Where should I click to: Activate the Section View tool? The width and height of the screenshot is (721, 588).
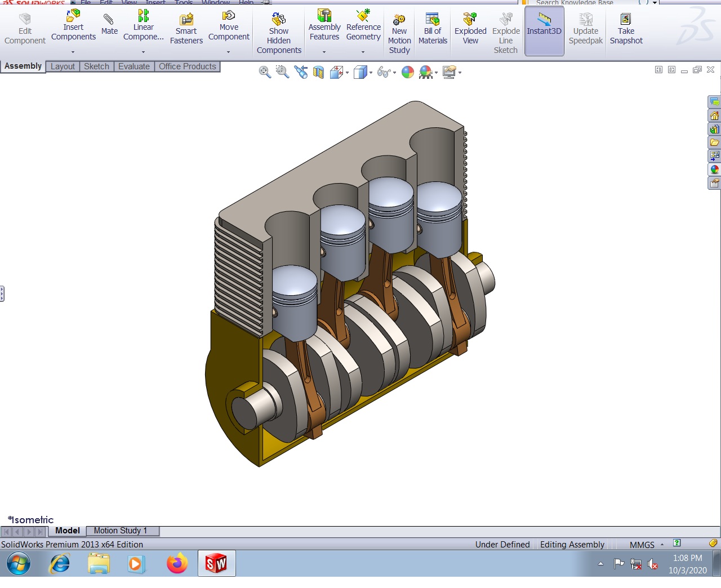point(318,72)
